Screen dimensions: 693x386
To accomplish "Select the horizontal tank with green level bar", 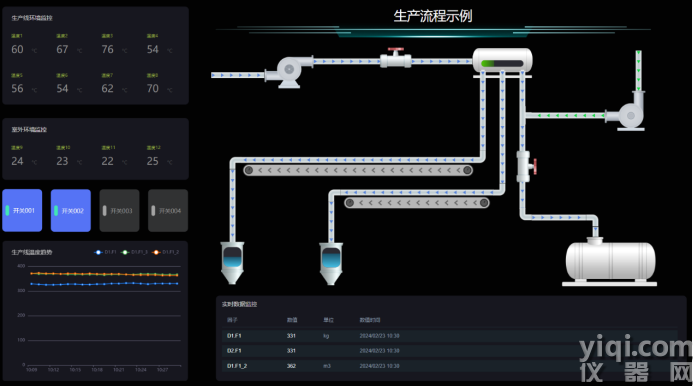I will point(503,61).
